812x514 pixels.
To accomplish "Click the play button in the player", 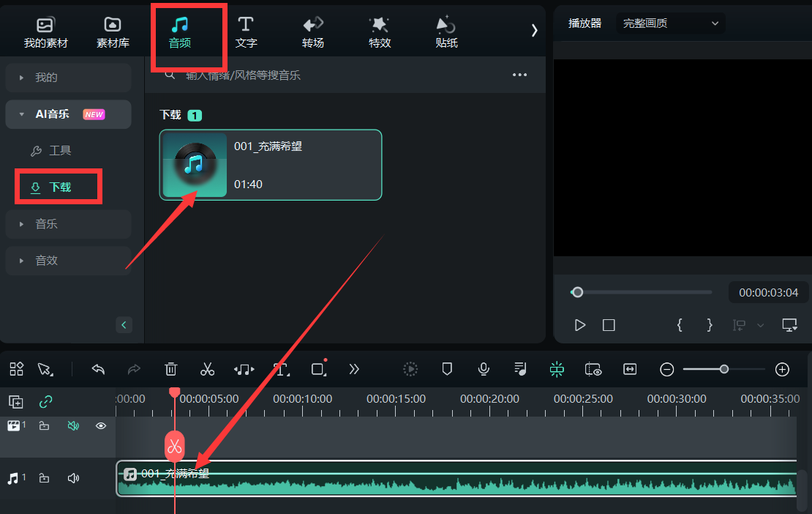I will [x=579, y=325].
